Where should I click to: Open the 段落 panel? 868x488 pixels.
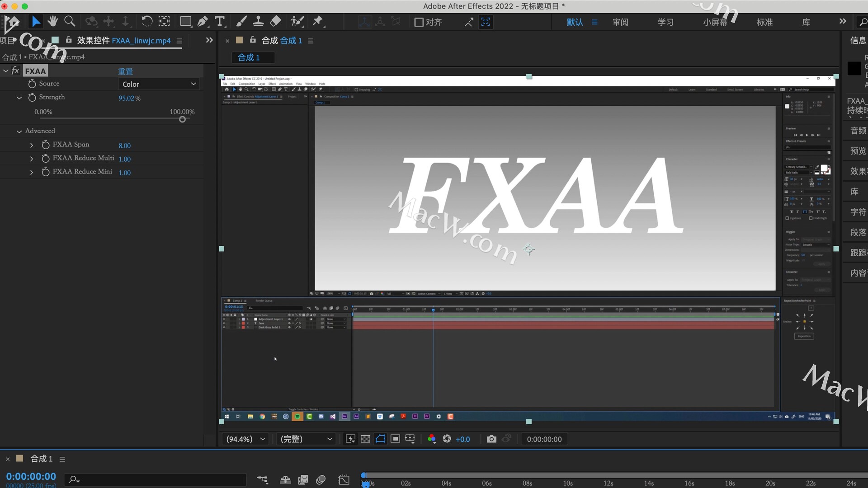click(x=858, y=232)
